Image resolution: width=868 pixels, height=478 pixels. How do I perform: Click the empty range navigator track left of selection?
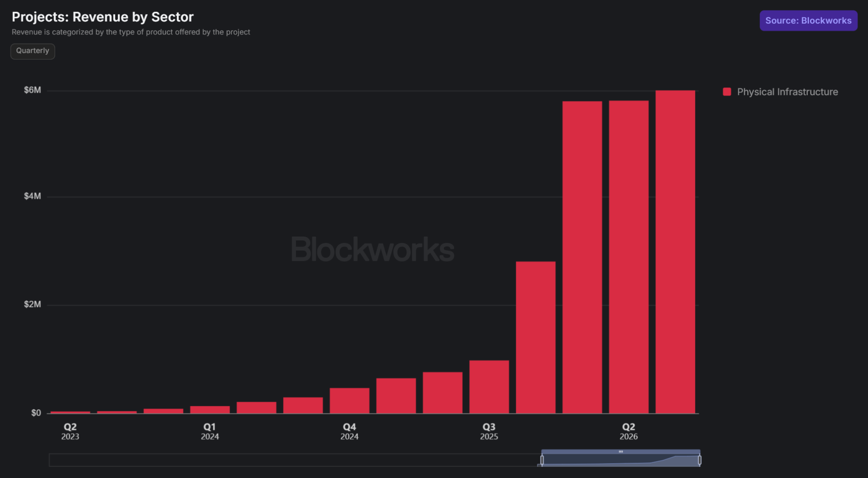click(x=295, y=460)
